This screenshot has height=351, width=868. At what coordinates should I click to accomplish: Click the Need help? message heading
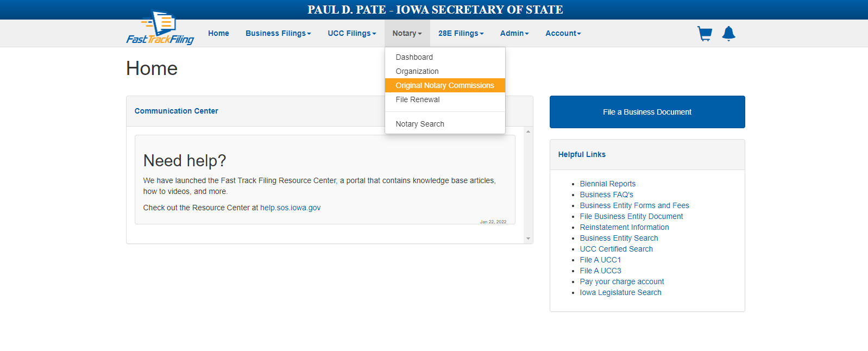click(x=185, y=161)
